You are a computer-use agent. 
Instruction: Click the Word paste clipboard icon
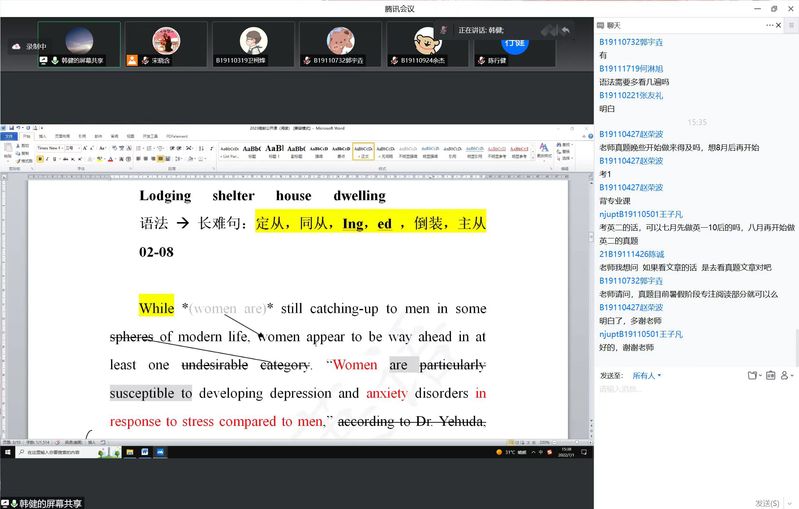(x=11, y=150)
